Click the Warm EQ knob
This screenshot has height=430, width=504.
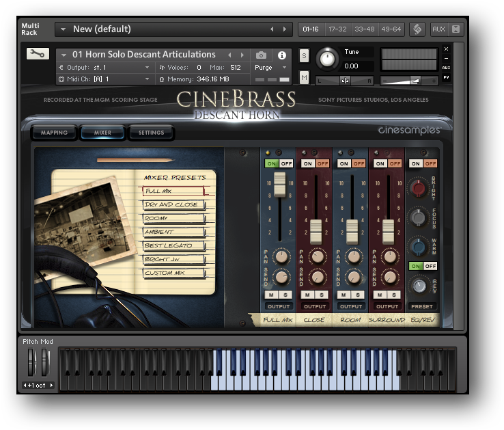click(x=418, y=247)
